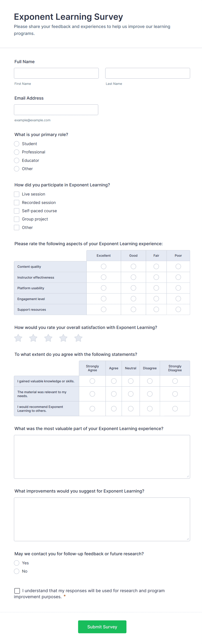Select the first star rating

(x=18, y=338)
